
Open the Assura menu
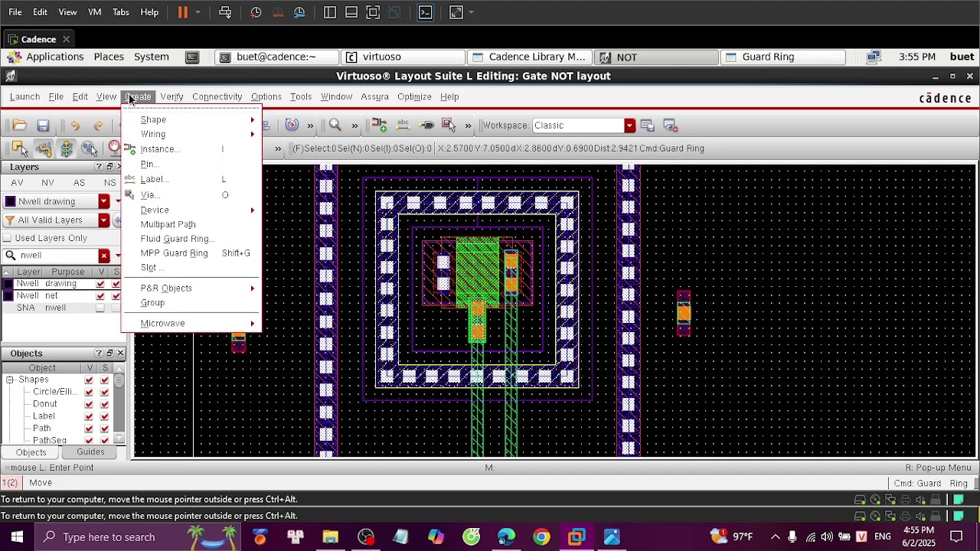374,97
